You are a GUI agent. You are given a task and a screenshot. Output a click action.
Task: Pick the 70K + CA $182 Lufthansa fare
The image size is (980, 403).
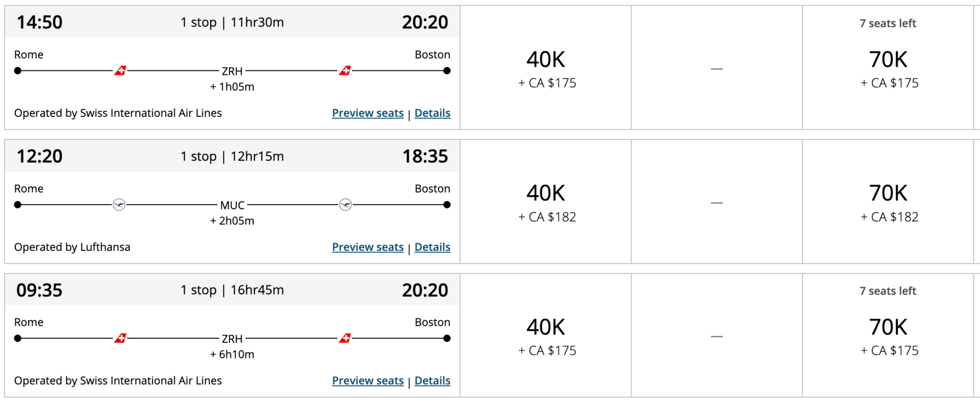pos(888,202)
